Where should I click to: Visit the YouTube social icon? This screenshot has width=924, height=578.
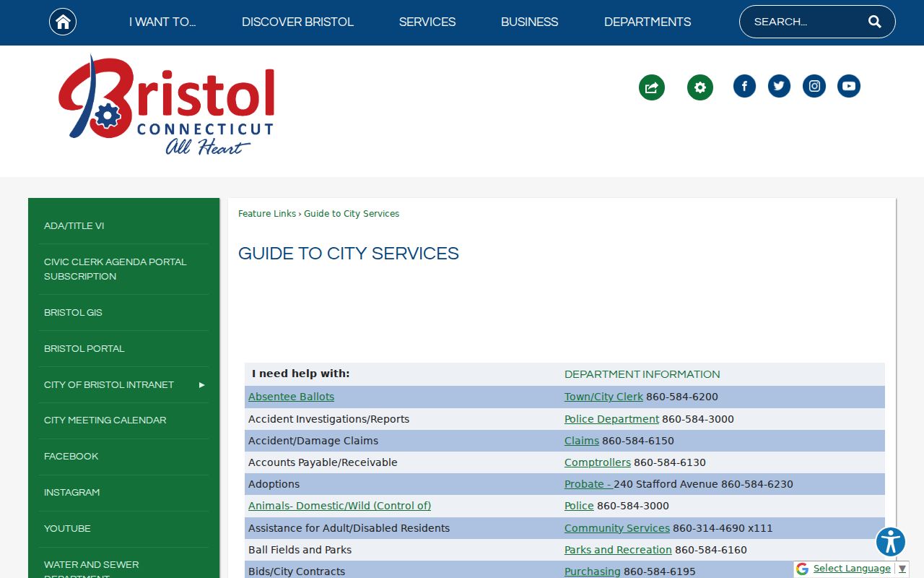click(849, 86)
